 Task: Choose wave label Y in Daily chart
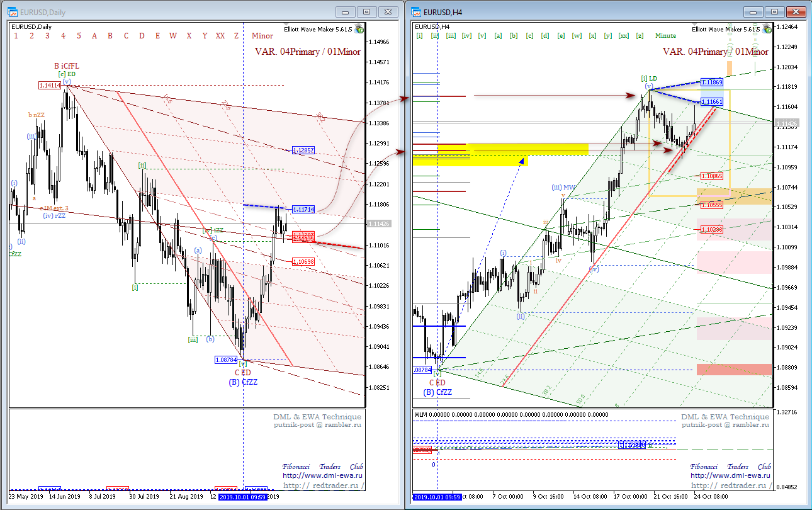click(x=205, y=36)
